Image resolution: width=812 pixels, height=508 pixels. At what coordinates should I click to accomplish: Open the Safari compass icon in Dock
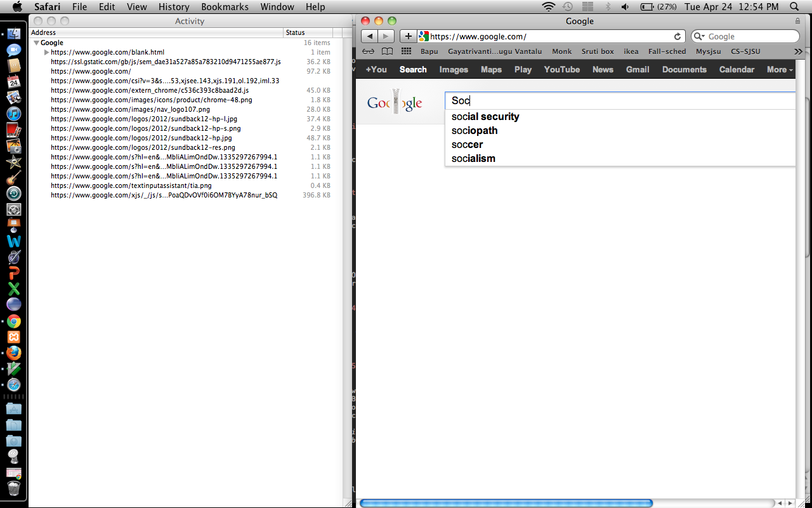pyautogui.click(x=14, y=385)
